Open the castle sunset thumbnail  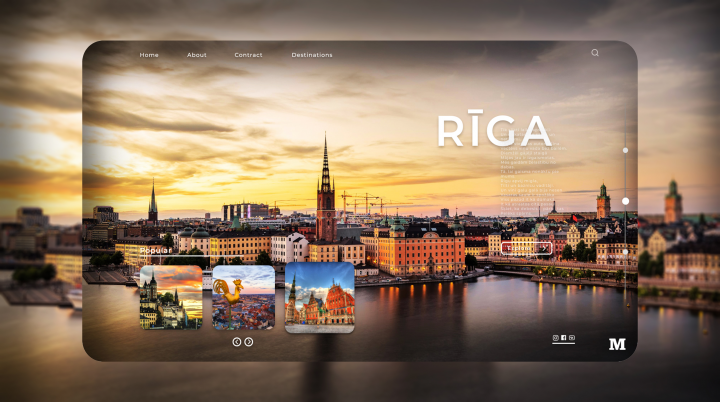click(171, 297)
